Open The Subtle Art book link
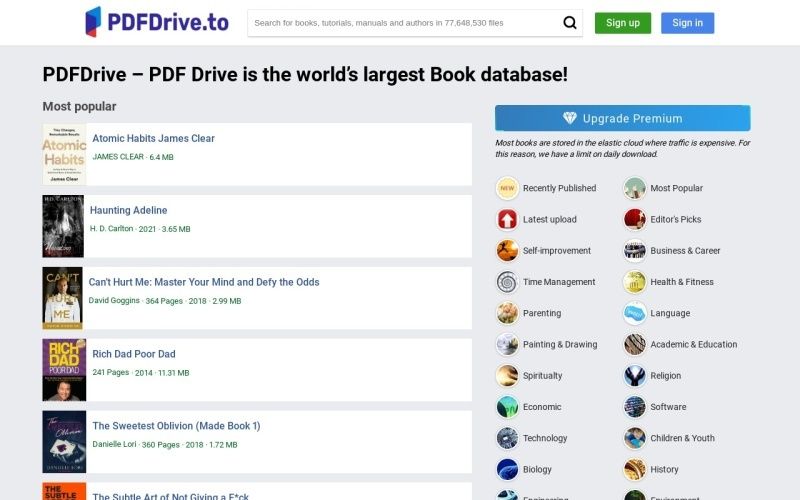This screenshot has width=800, height=500. click(170, 496)
